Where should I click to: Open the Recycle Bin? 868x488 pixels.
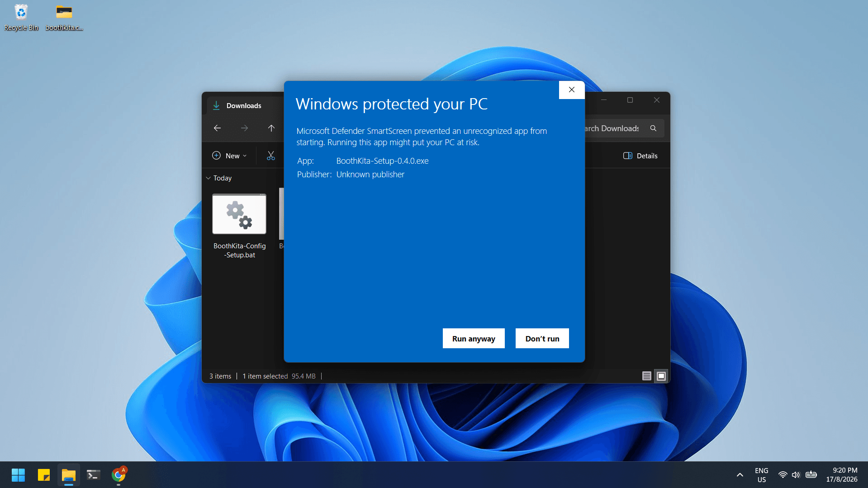pos(21,18)
